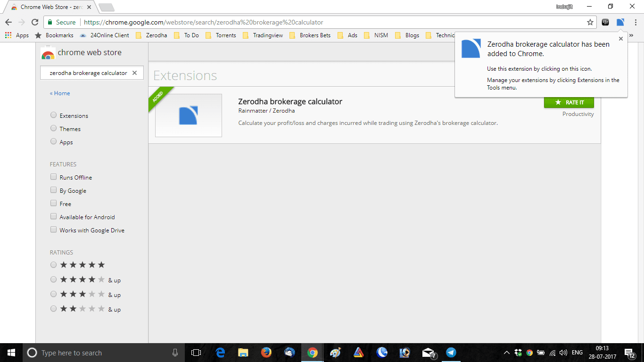Clear the search box with X icon
644x362 pixels.
134,73
